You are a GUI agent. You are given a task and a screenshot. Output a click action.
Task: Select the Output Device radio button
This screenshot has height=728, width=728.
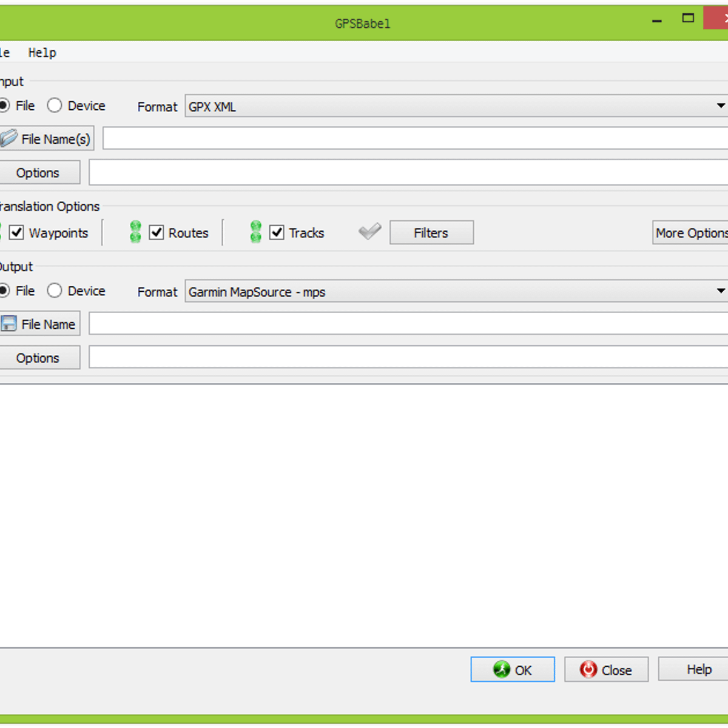pos(55,291)
